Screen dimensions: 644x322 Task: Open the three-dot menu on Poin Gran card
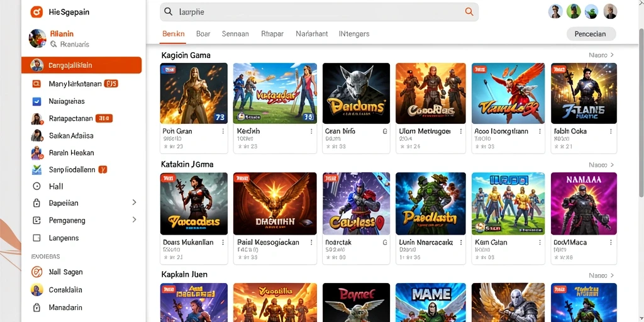tap(223, 131)
